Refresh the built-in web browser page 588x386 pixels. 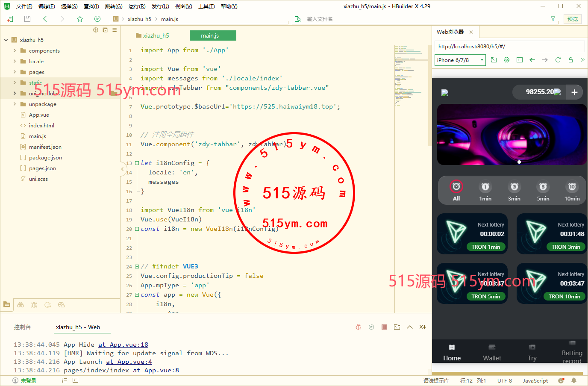(558, 60)
